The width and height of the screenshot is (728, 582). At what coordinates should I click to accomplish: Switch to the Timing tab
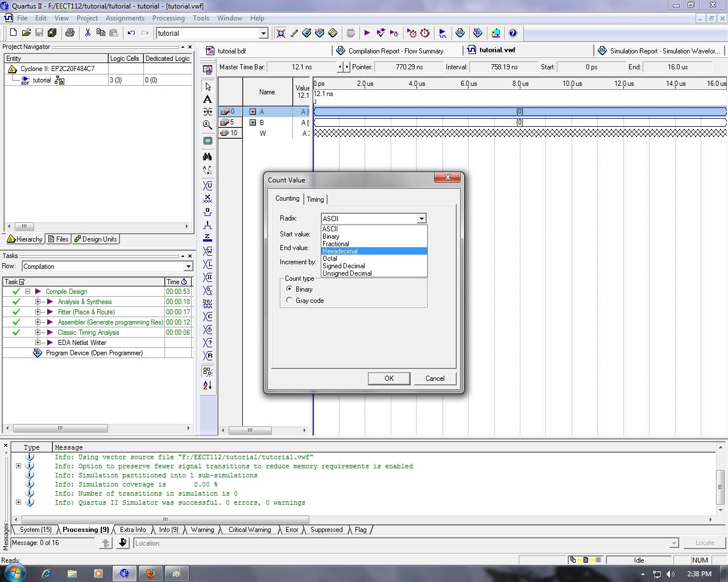pyautogui.click(x=316, y=199)
